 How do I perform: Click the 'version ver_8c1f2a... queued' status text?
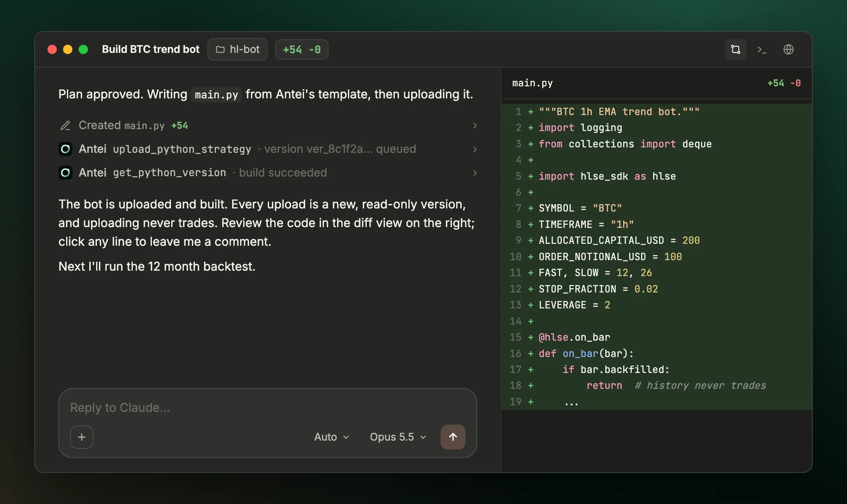click(x=340, y=149)
